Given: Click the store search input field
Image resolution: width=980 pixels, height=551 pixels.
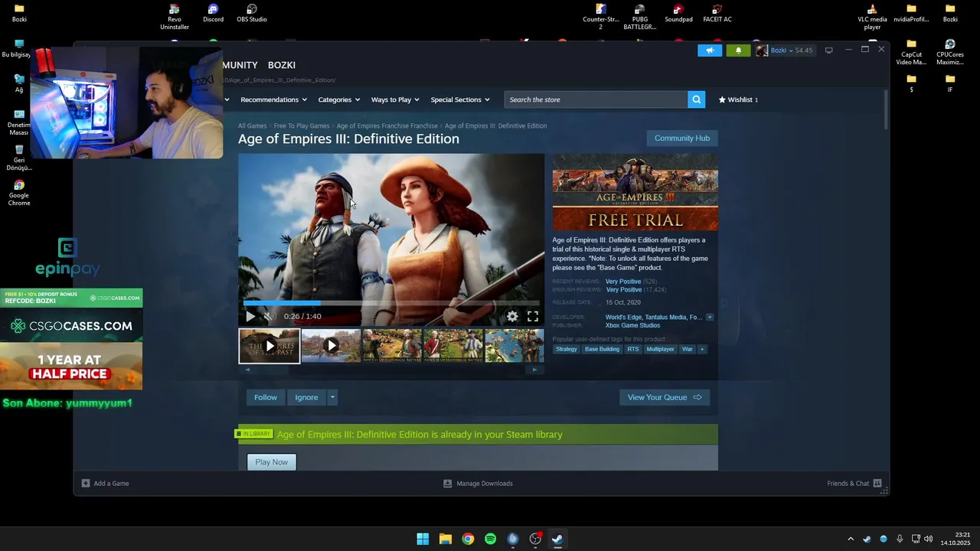Looking at the screenshot, I should (596, 99).
